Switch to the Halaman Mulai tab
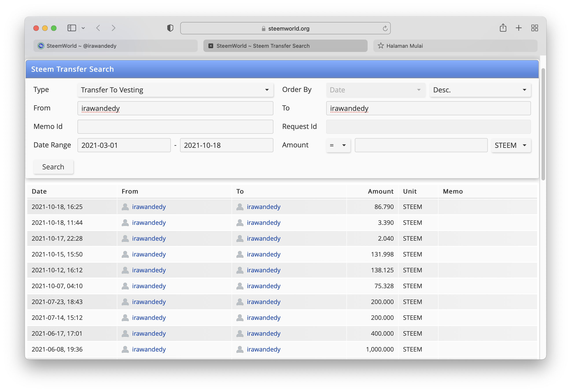This screenshot has width=571, height=392. tap(455, 46)
